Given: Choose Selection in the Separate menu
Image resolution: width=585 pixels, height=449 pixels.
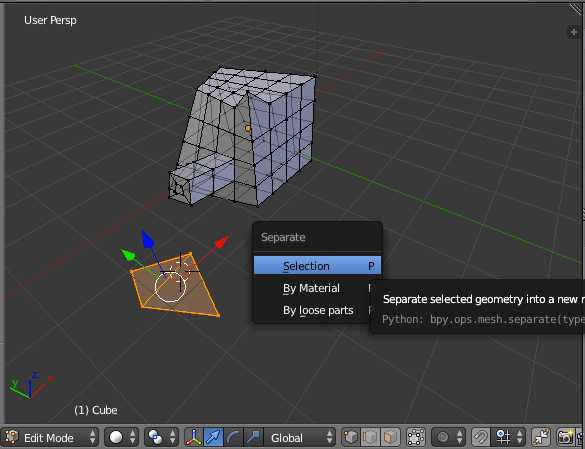Looking at the screenshot, I should (x=317, y=265).
